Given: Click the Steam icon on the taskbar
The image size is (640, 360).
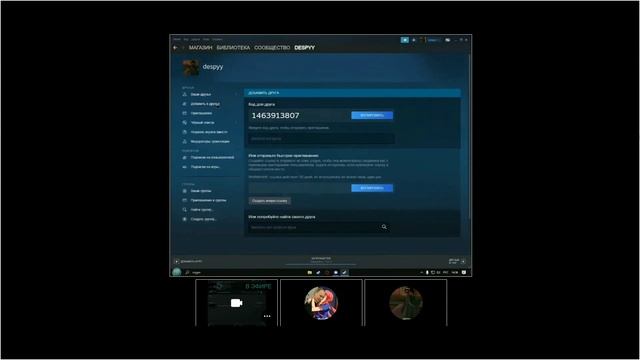Looking at the screenshot, I should [344, 272].
